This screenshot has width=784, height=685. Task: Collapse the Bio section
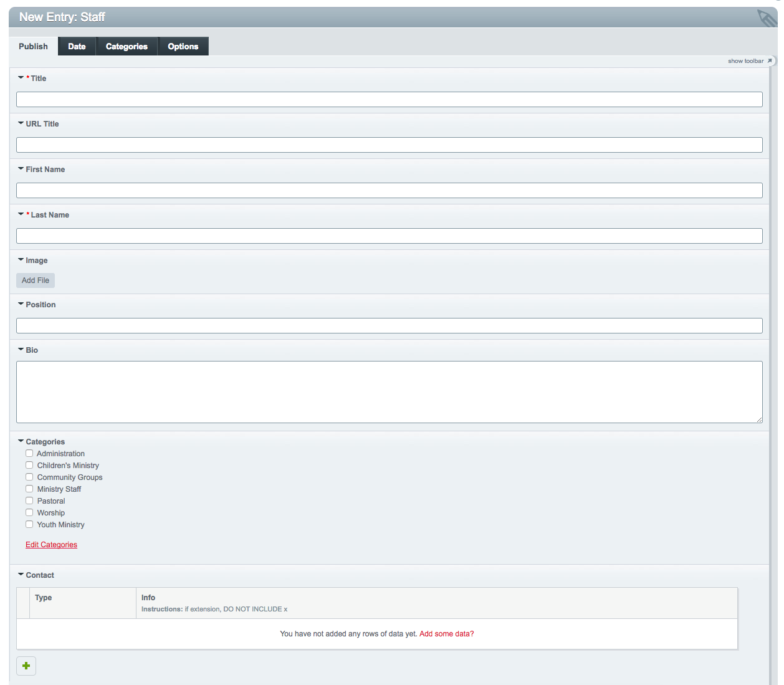[x=21, y=349]
